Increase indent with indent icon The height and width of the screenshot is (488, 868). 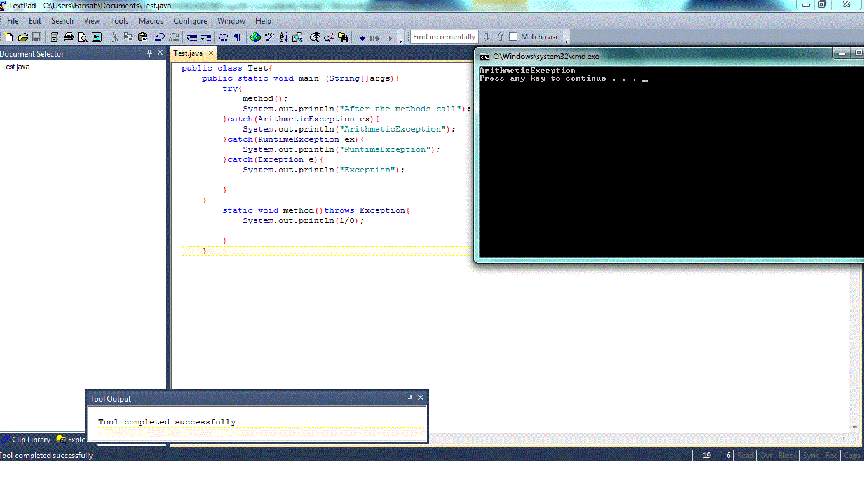click(206, 37)
